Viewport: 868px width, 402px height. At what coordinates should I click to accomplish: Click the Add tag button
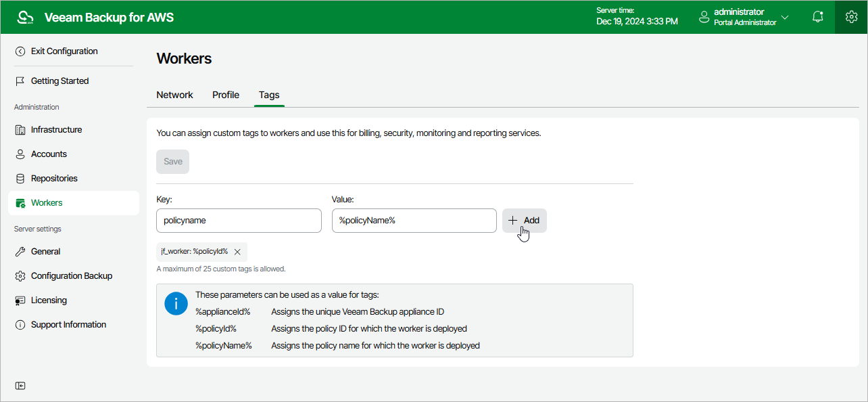coord(525,221)
